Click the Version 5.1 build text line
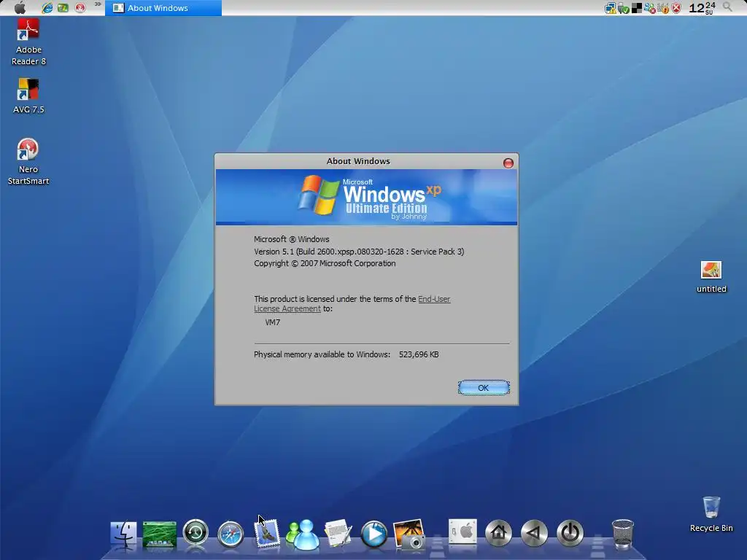This screenshot has width=747, height=560. 359,252
